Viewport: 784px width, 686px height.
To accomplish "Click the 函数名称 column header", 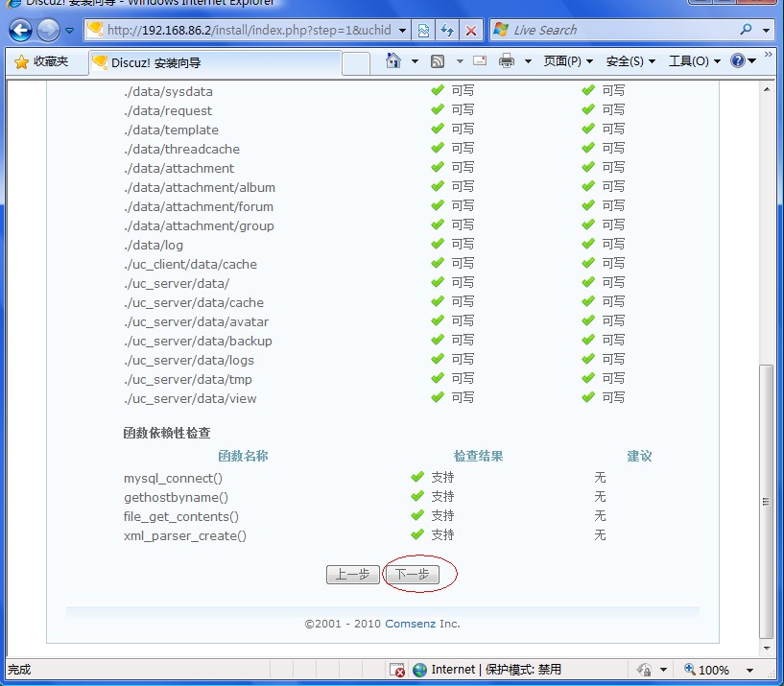I will pyautogui.click(x=243, y=456).
